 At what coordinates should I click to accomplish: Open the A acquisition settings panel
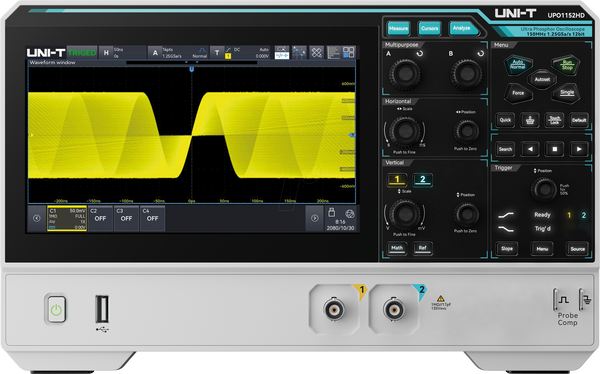pos(178,52)
